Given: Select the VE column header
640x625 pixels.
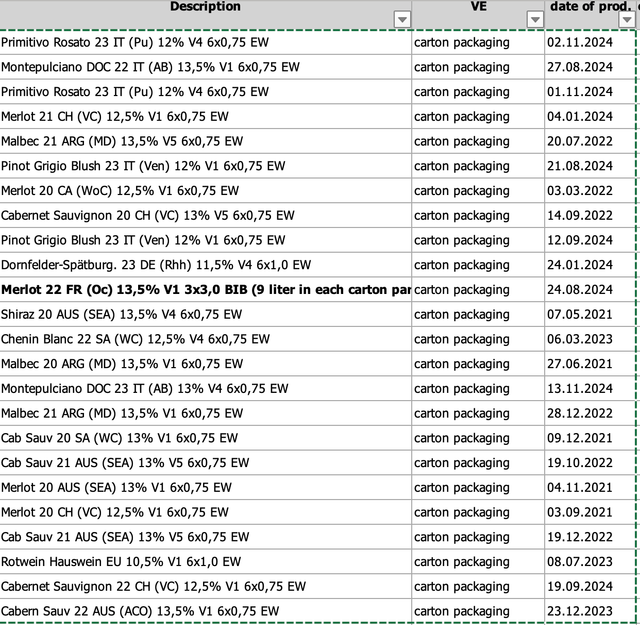Looking at the screenshot, I should click(x=478, y=14).
